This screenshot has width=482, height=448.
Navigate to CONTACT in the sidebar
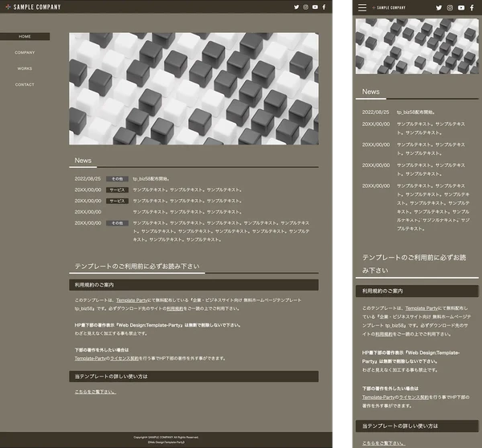pos(25,84)
